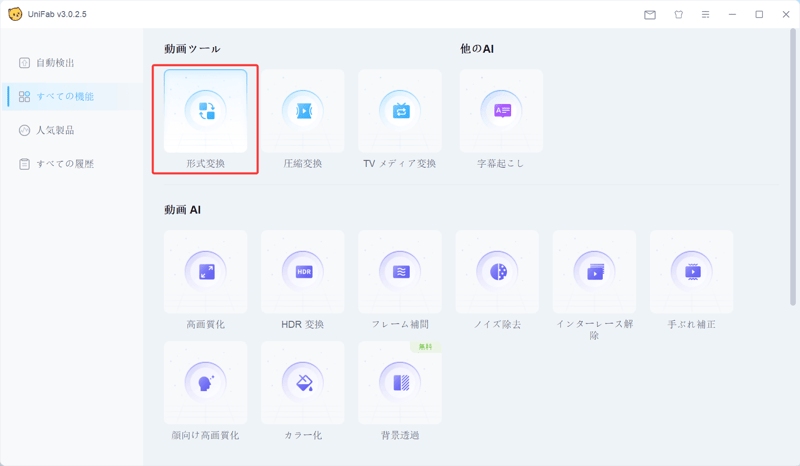Open the 高画質化 upscaling AI tool
The width and height of the screenshot is (800, 466).
point(205,279)
